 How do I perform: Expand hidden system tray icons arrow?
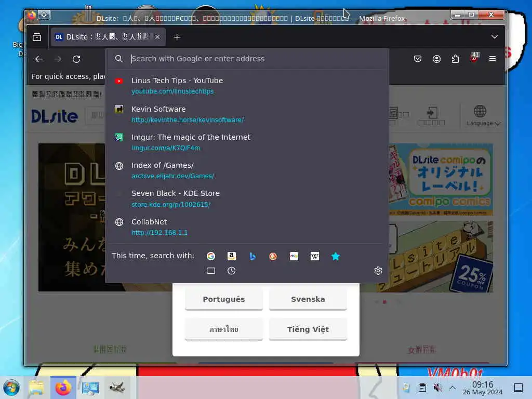coord(453,388)
